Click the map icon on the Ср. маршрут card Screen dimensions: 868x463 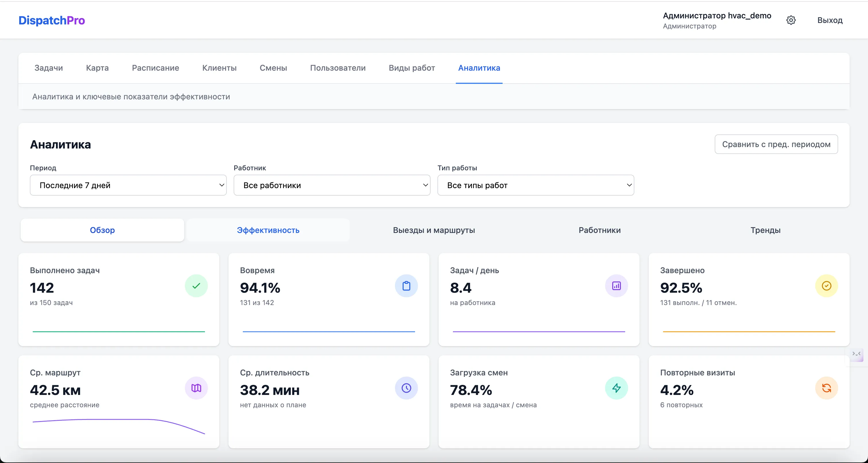197,388
